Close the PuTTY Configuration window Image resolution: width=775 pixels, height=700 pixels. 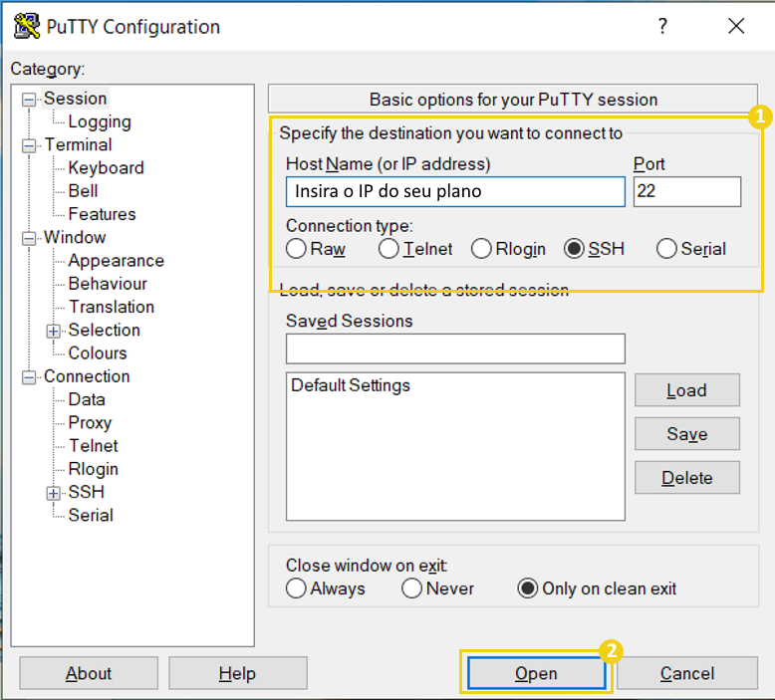(736, 26)
